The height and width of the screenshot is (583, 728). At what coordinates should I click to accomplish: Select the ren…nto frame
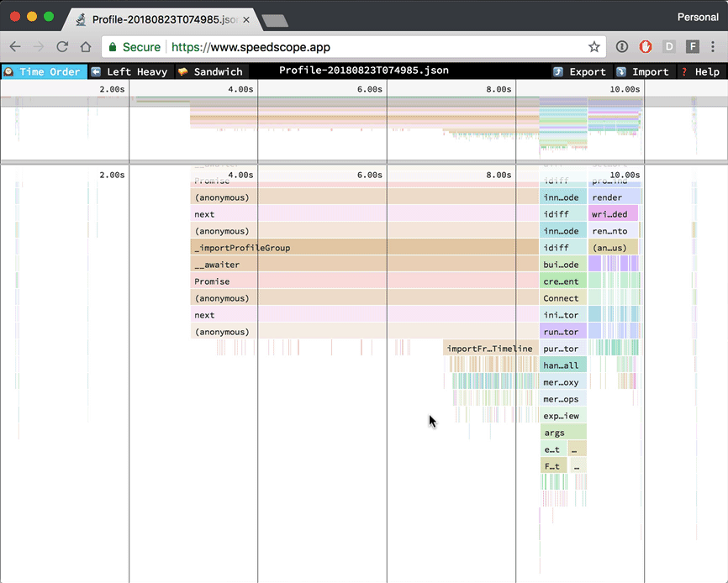pos(614,231)
